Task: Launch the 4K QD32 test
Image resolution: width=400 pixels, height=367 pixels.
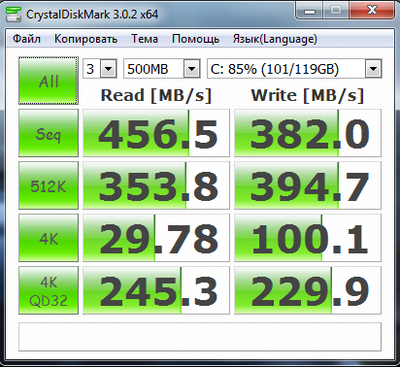Action: 49,290
